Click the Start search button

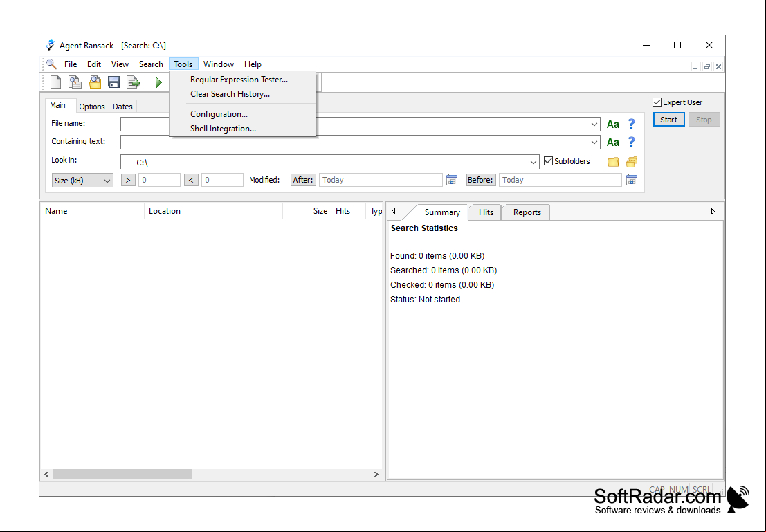(x=669, y=120)
